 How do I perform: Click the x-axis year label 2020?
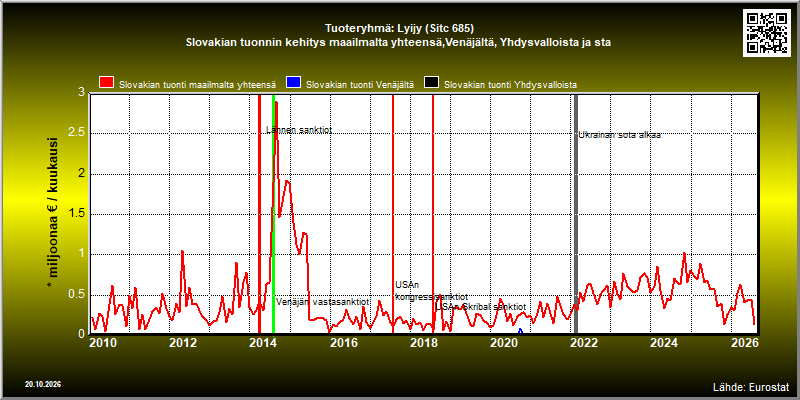(x=503, y=342)
